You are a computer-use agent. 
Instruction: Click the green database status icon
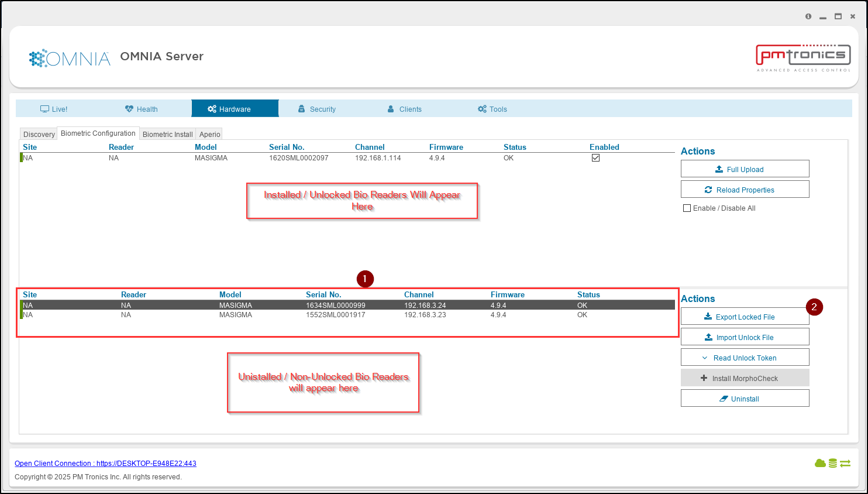(832, 464)
